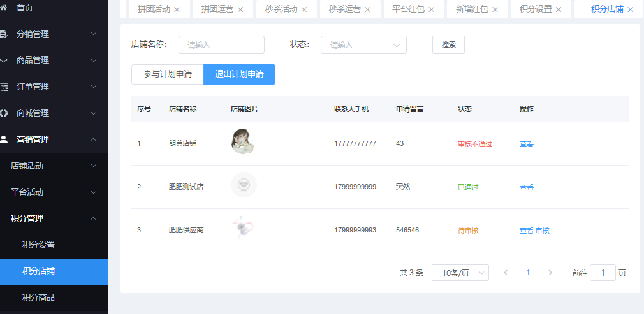The image size is (644, 314).
Task: Switch to 参与计划申请 view
Action: (x=168, y=75)
